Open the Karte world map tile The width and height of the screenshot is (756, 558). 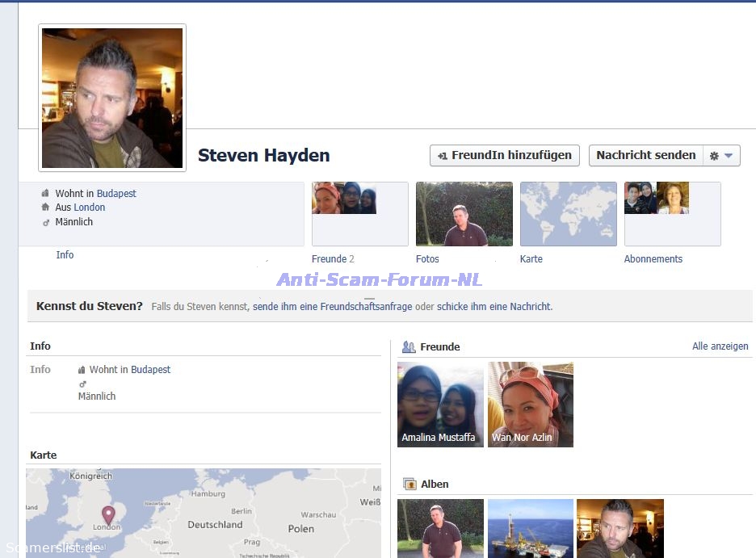568,214
